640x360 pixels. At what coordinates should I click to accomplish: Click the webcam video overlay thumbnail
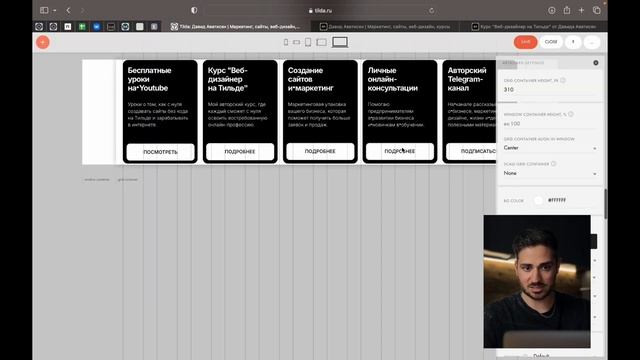537,282
